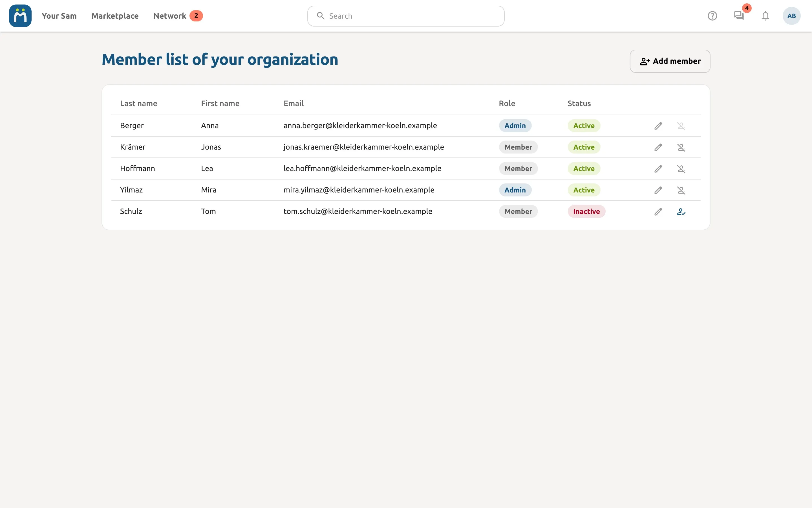Click the page heading Member list of your organization

coord(220,60)
